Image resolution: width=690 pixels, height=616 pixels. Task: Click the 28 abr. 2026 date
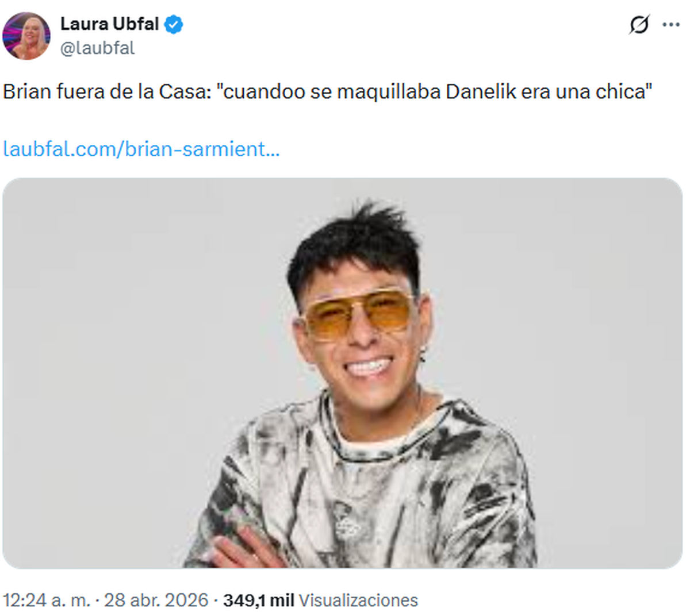pyautogui.click(x=156, y=600)
